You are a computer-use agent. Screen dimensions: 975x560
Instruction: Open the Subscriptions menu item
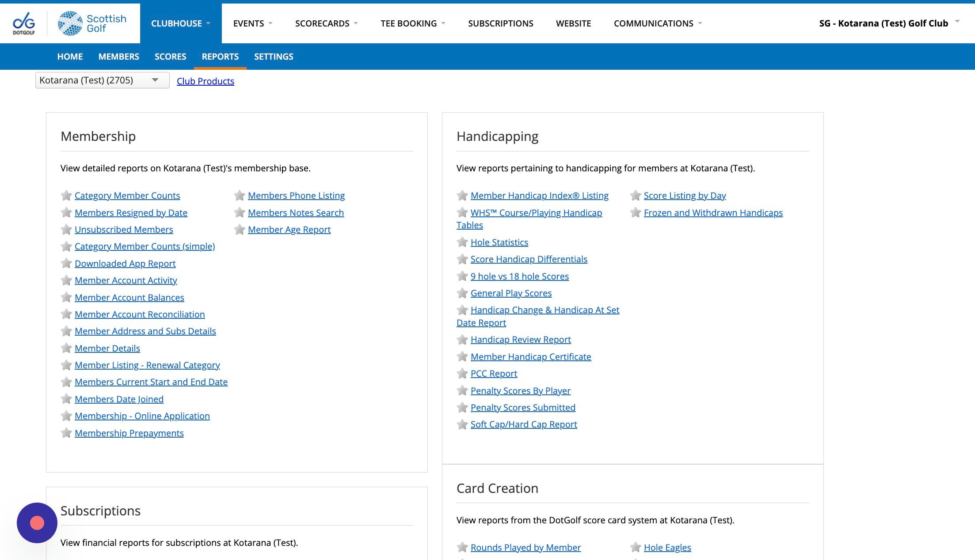coord(500,23)
